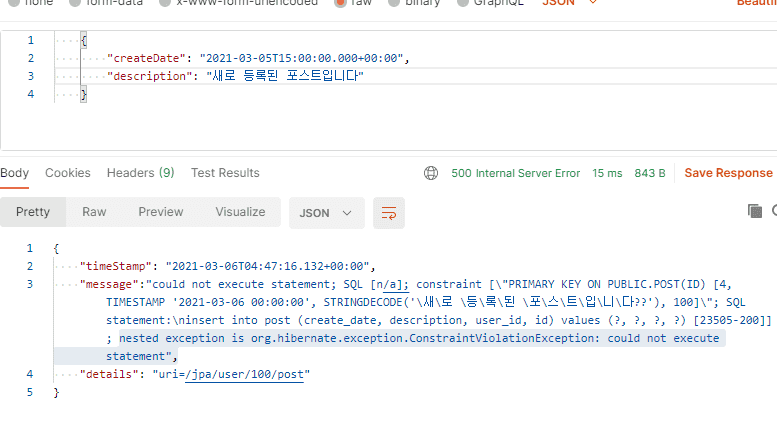Click the globe network information icon

(431, 173)
